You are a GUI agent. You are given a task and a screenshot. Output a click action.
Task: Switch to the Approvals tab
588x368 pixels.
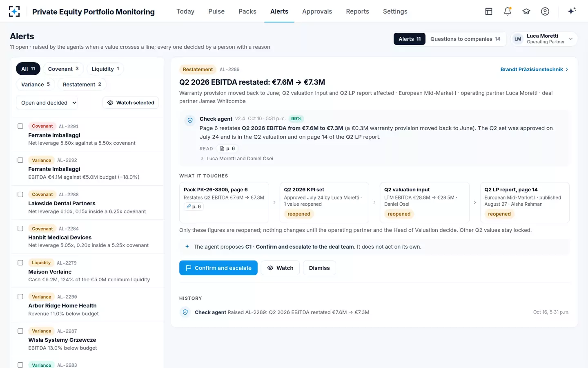pos(317,11)
